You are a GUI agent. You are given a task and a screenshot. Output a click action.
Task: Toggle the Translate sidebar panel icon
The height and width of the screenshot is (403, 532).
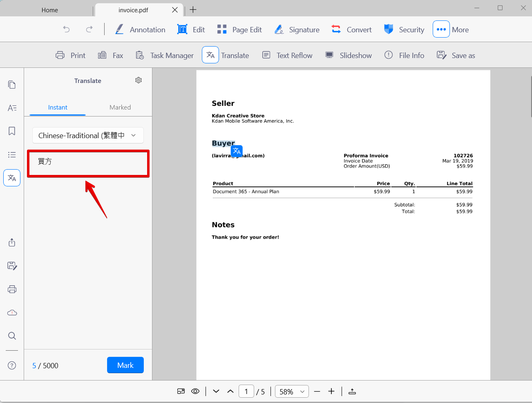(x=12, y=178)
